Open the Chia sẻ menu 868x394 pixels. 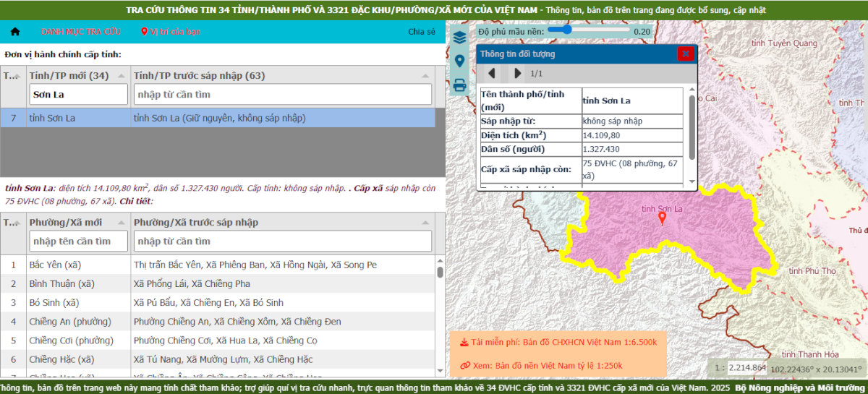pyautogui.click(x=422, y=32)
